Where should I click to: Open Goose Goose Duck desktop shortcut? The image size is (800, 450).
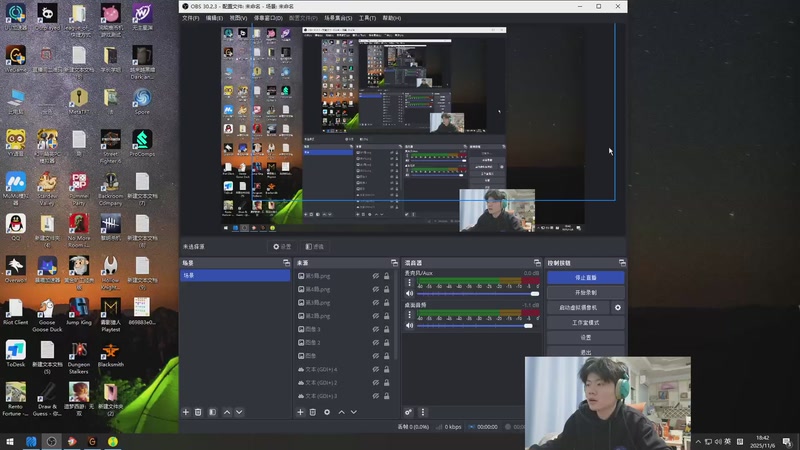pos(47,315)
